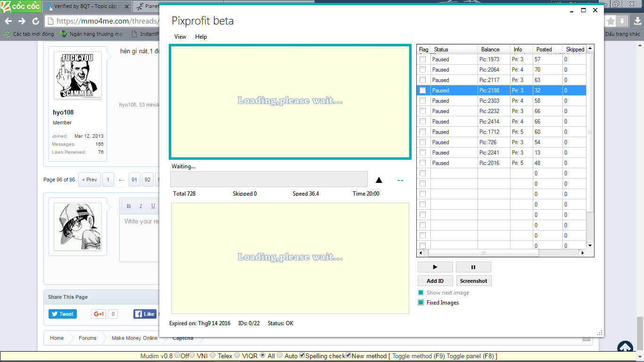This screenshot has height=362, width=644.
Task: Open the 'Make Money Online' breadcrumb link
Action: (x=134, y=338)
